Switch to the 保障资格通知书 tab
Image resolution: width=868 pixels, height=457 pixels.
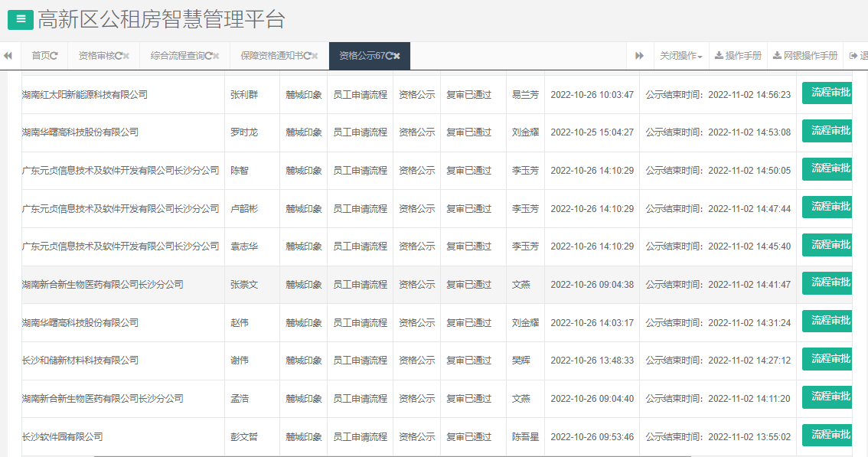272,55
